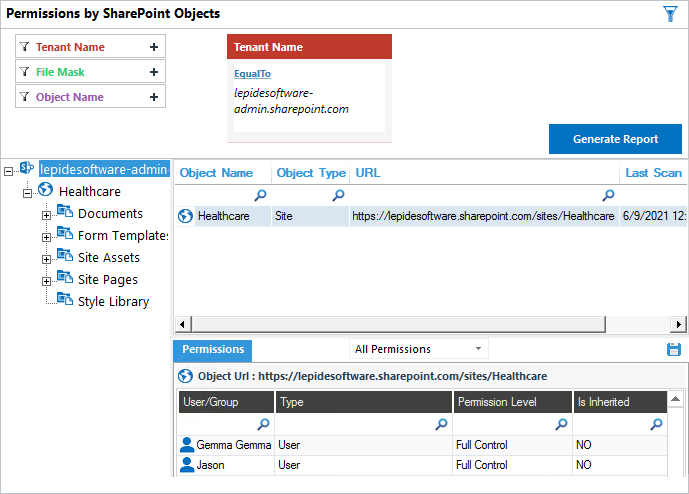
Task: Click funnel icon beside File Mask filter
Action: click(x=25, y=72)
